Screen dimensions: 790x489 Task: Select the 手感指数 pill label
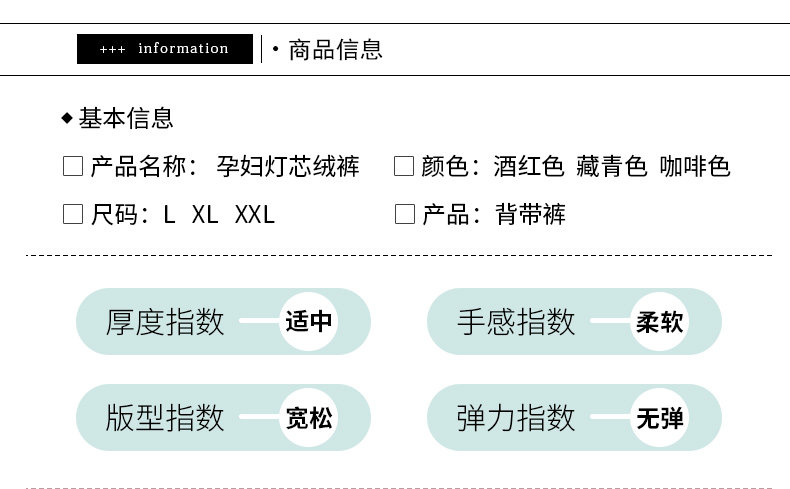pyautogui.click(x=516, y=322)
